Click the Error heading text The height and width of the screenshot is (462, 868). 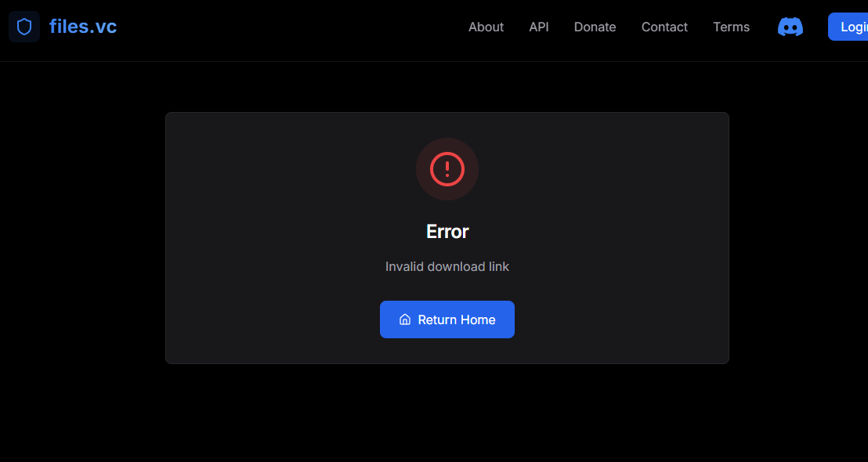click(447, 232)
